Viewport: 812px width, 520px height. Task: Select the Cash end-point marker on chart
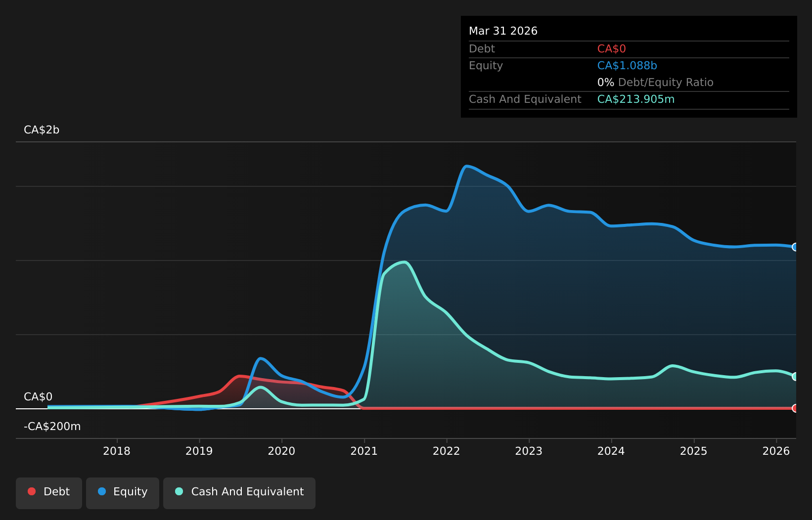click(795, 377)
